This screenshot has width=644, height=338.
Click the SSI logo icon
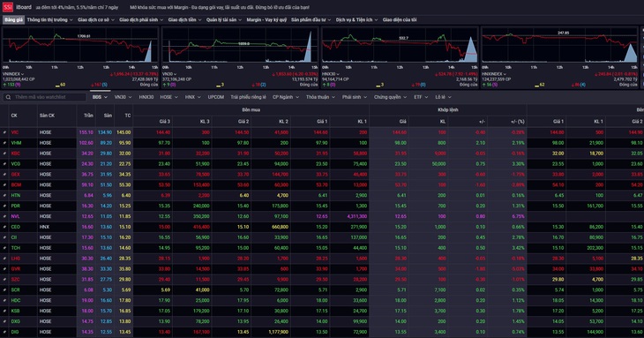(7, 7)
